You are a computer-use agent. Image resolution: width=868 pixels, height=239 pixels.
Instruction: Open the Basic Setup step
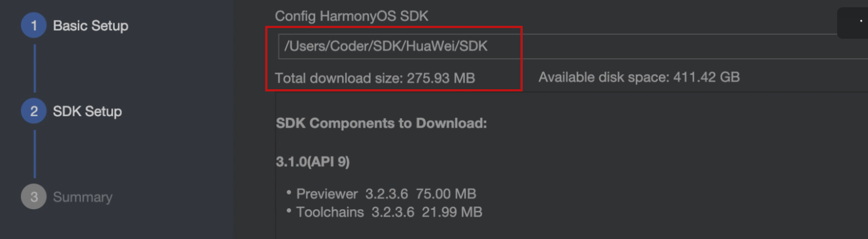pos(91,26)
